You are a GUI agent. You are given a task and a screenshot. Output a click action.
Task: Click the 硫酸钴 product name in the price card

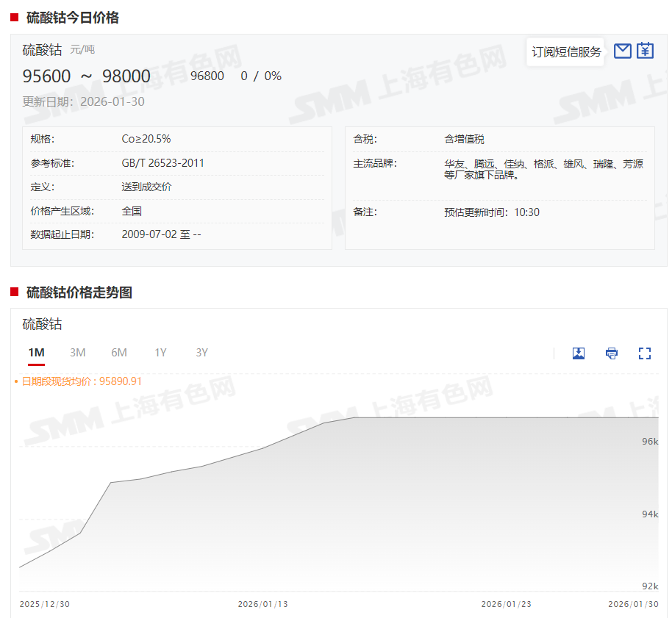[x=42, y=50]
